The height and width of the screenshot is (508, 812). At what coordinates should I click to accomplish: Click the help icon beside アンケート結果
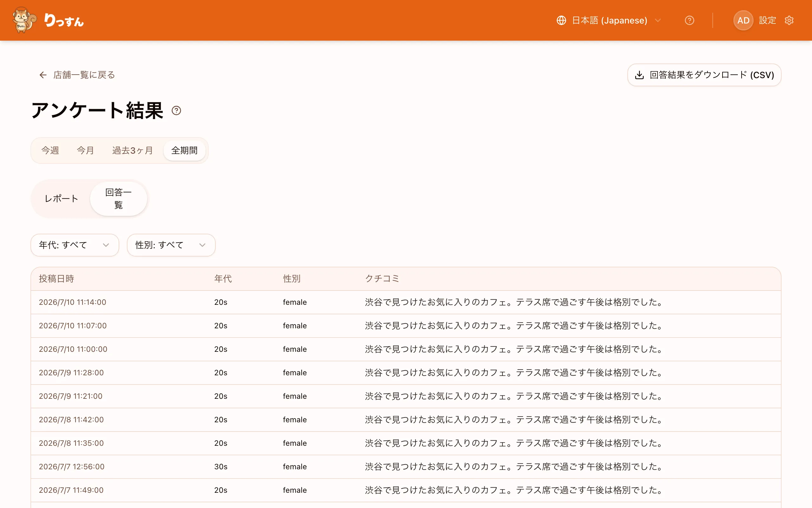coord(176,110)
